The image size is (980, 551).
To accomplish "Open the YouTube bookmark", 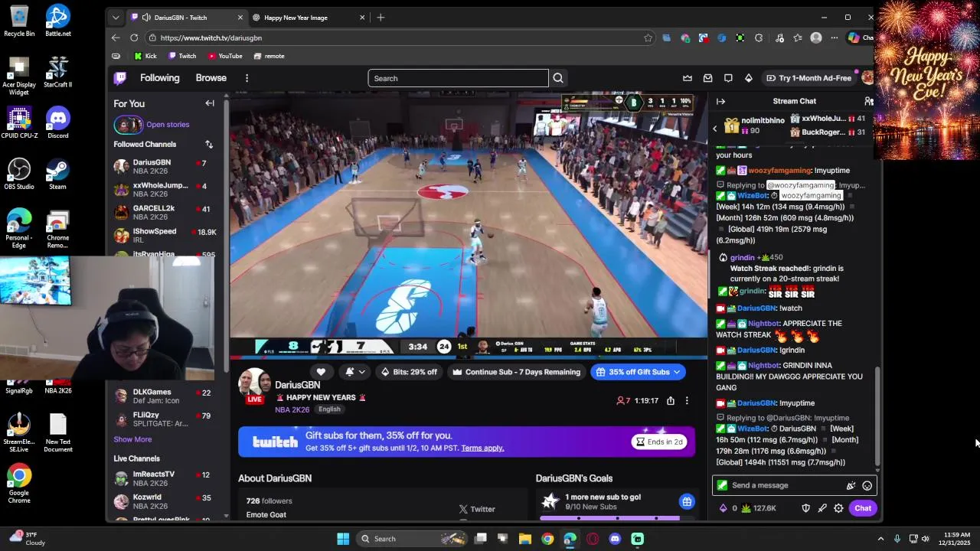I will [x=225, y=56].
